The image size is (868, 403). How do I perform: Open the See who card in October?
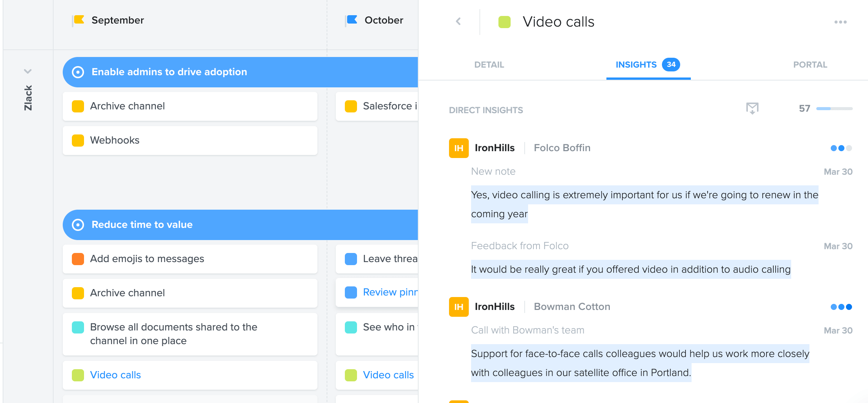click(x=377, y=334)
